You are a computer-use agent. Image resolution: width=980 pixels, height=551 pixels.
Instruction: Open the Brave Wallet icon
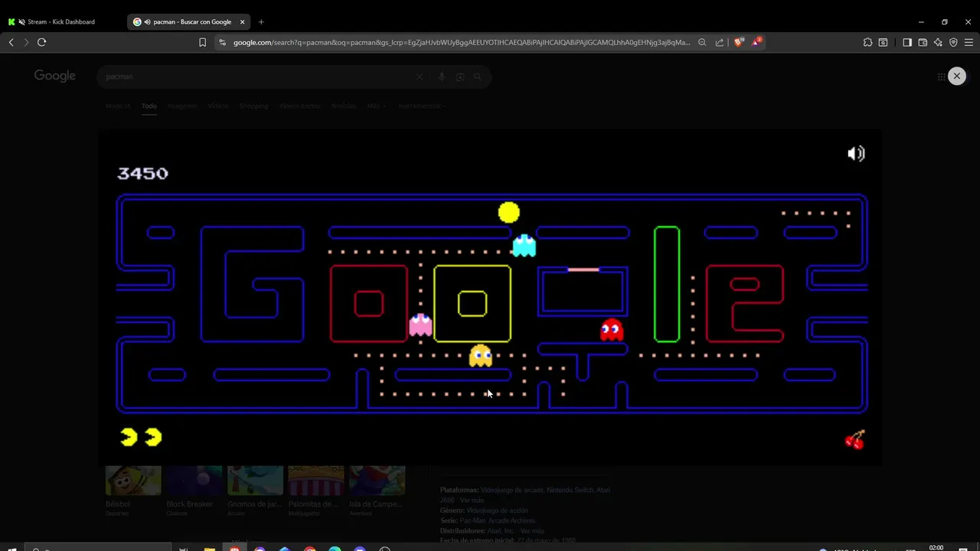click(923, 42)
